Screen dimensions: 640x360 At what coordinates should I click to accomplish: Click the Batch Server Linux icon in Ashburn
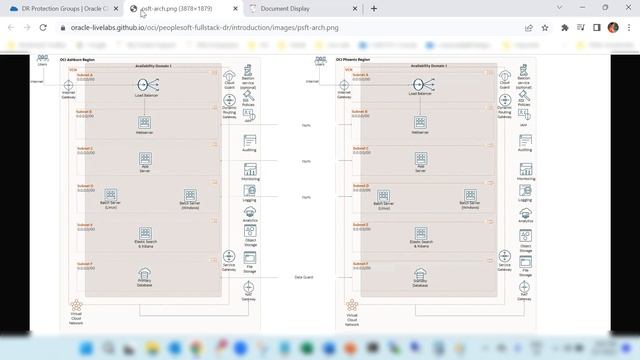pos(111,194)
